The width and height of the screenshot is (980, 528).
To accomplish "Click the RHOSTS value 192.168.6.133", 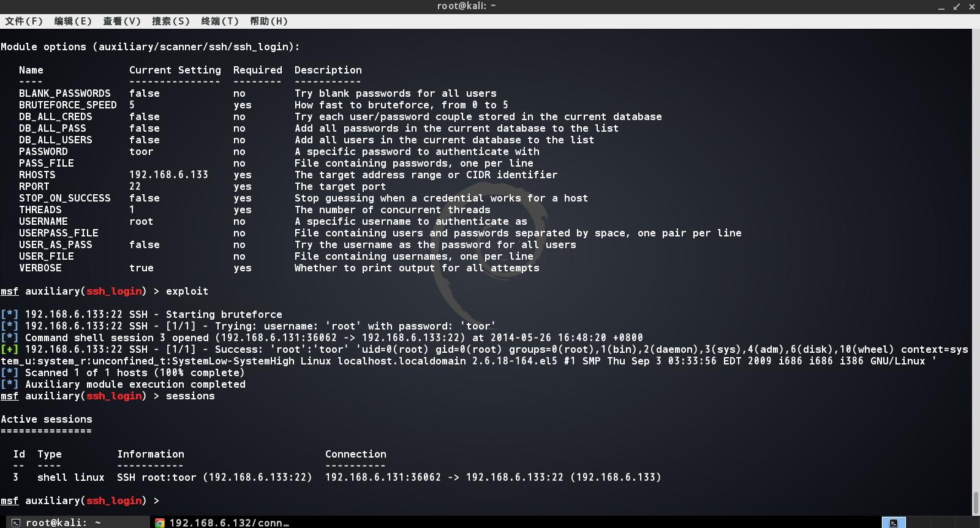I will tap(169, 175).
